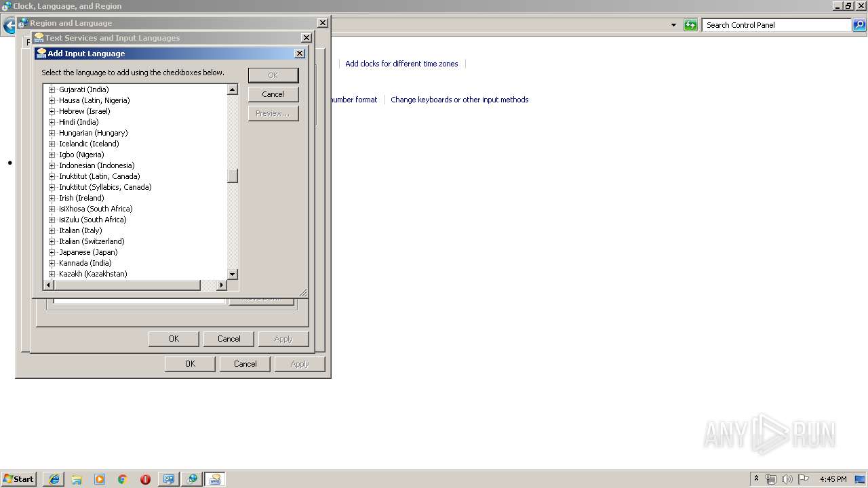The height and width of the screenshot is (488, 868).
Task: Click the language list scroll down arrow
Action: tap(233, 274)
